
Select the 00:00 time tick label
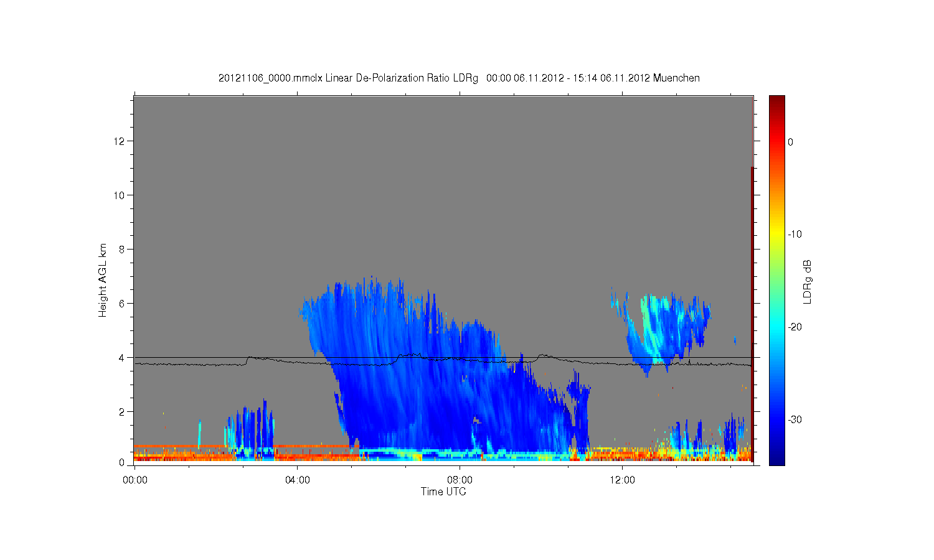tap(135, 480)
